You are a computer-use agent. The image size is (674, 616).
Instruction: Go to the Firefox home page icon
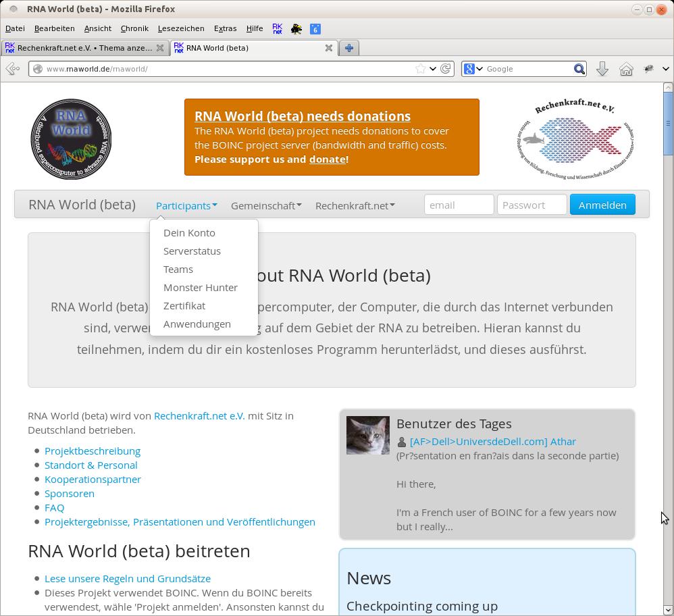626,69
